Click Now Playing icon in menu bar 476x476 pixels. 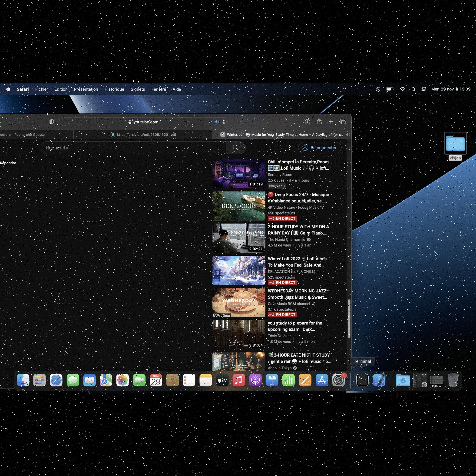coord(378,89)
